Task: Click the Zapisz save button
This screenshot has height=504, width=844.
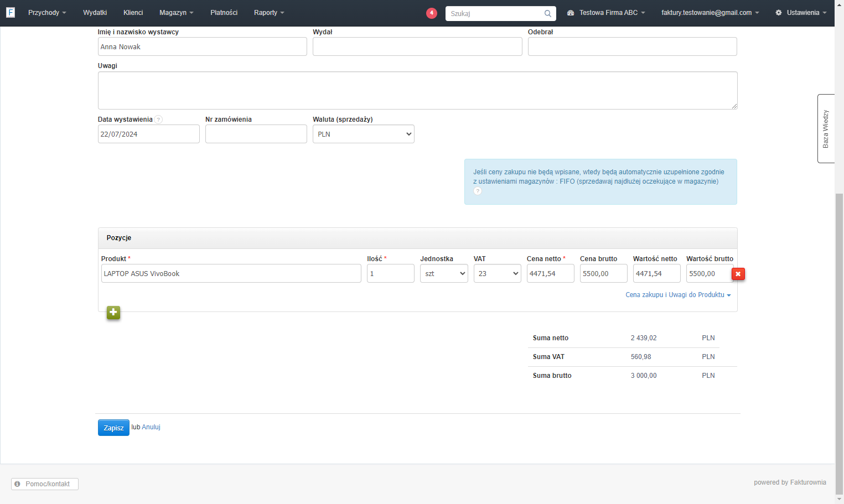Action: click(x=113, y=428)
